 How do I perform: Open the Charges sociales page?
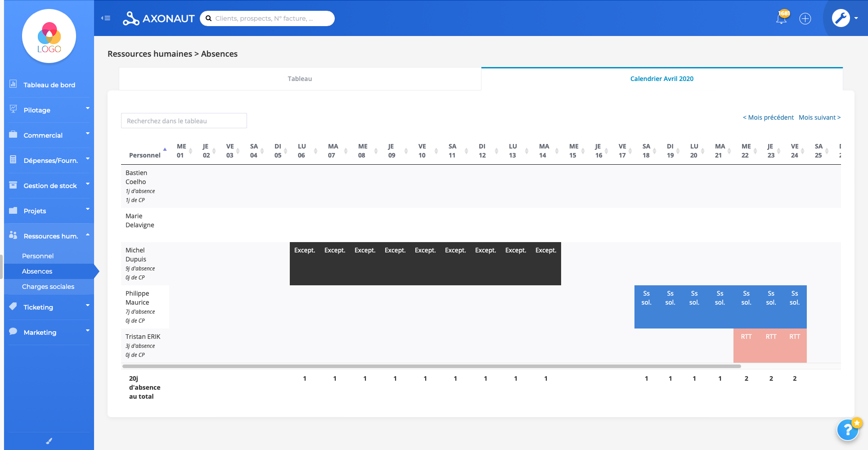point(48,286)
